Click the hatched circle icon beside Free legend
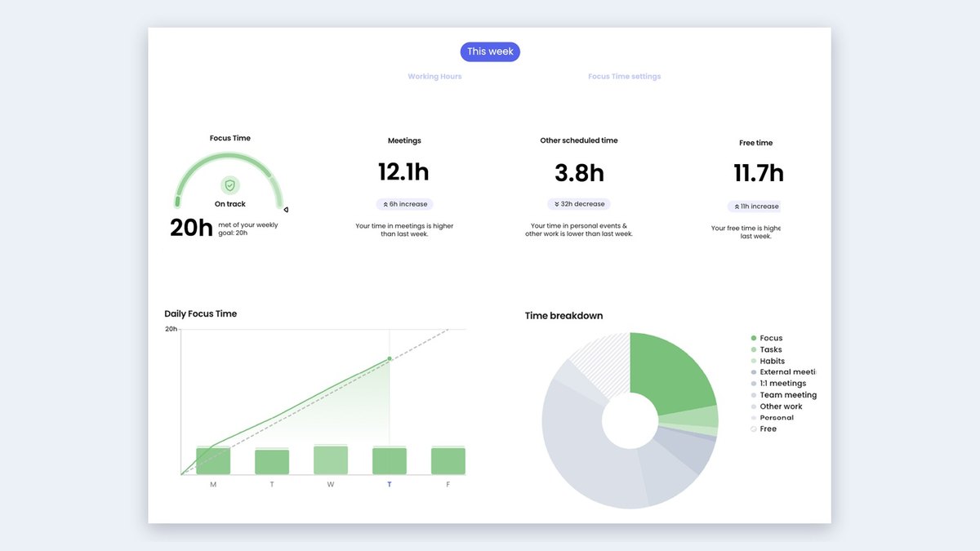 [x=753, y=429]
